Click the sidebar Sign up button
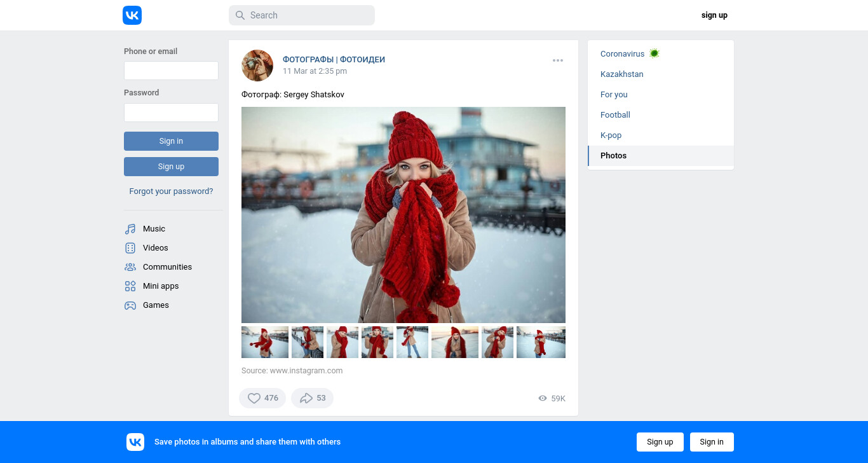The width and height of the screenshot is (868, 463). pos(171,167)
